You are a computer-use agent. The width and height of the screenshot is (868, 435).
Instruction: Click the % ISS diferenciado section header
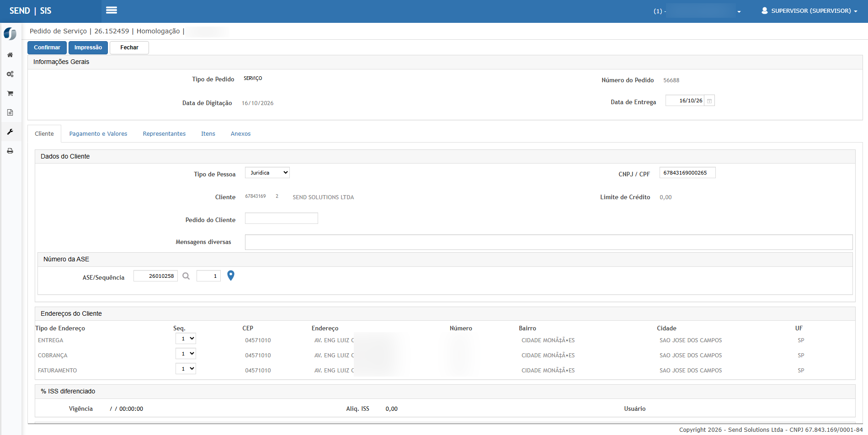(x=445, y=392)
